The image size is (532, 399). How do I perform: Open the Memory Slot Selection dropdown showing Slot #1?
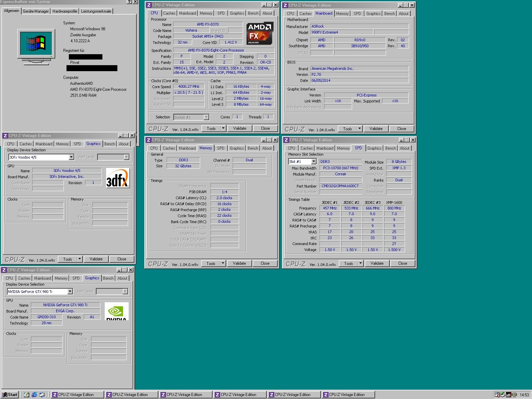(314, 161)
